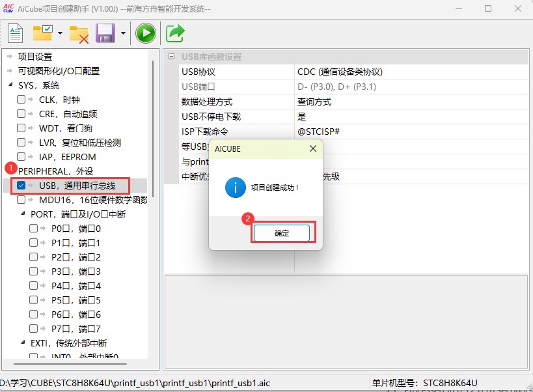Toggle P1口, 端口1 checkbox
This screenshot has height=392, width=533.
point(33,242)
